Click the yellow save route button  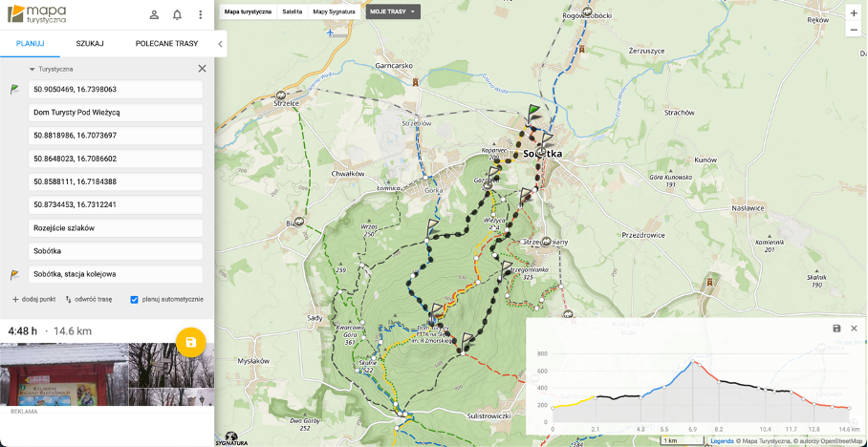click(190, 342)
